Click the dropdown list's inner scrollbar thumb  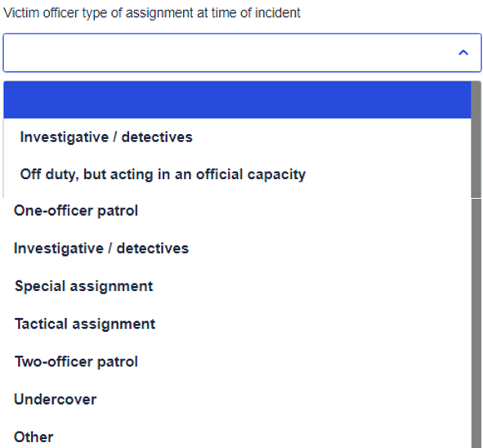tap(476, 140)
